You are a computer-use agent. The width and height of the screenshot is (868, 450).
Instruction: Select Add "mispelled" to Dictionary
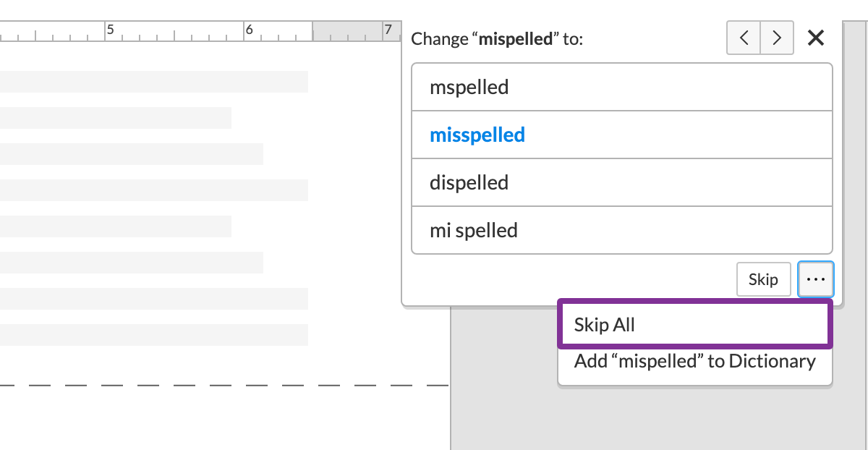click(695, 361)
